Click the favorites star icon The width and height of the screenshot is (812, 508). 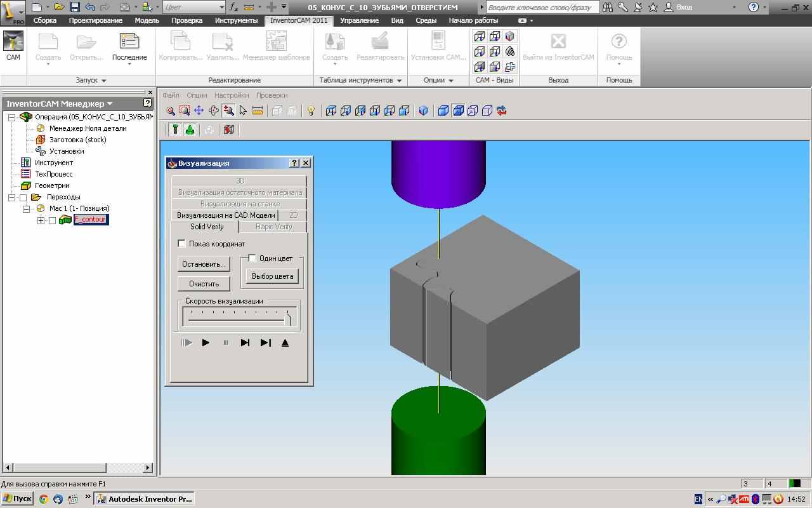click(x=653, y=7)
